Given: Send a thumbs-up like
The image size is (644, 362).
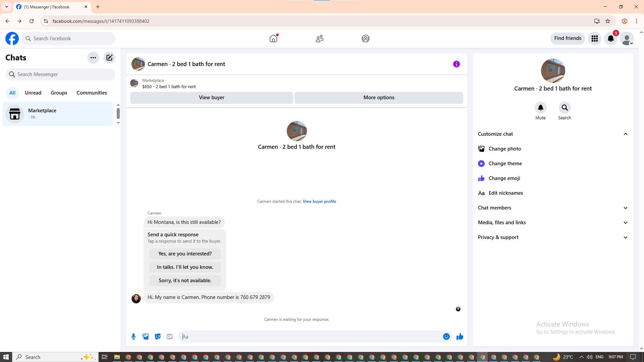Looking at the screenshot, I should 460,337.
